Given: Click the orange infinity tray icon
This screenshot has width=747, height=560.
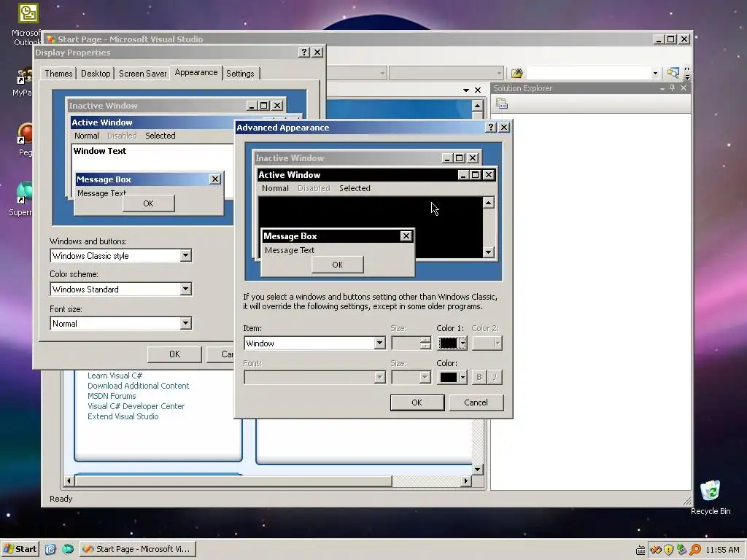Looking at the screenshot, I should [656, 550].
